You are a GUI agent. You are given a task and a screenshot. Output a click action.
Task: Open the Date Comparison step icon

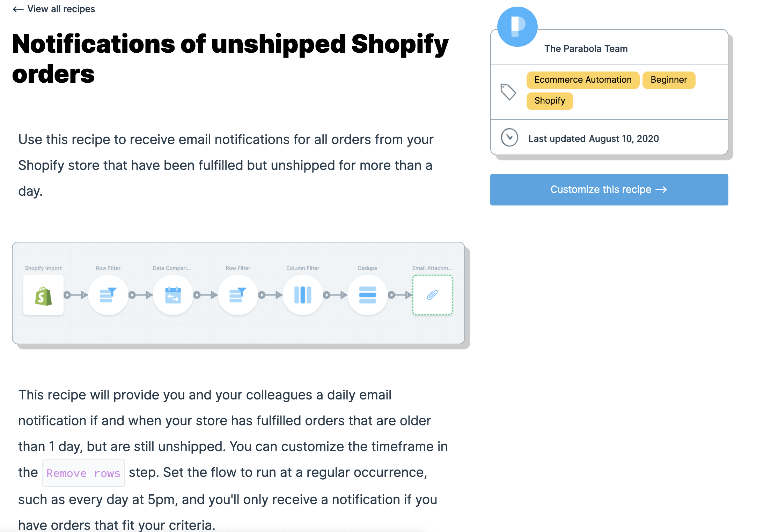pyautogui.click(x=173, y=295)
